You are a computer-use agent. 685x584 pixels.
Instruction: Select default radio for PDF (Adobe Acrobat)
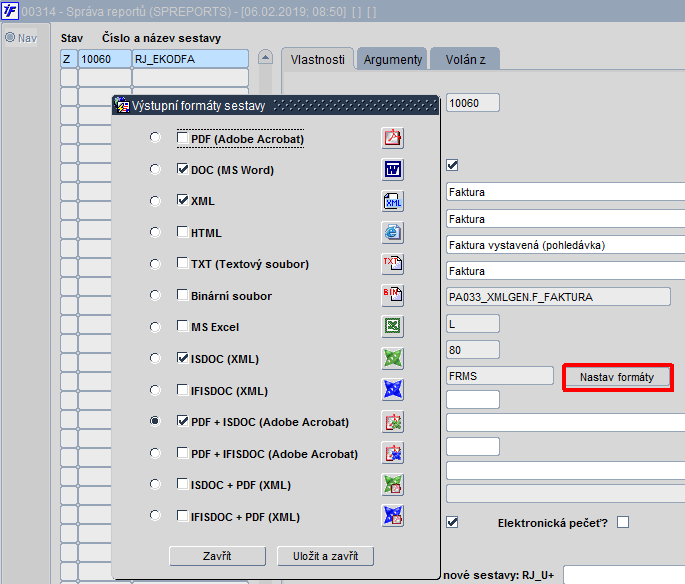click(x=155, y=138)
